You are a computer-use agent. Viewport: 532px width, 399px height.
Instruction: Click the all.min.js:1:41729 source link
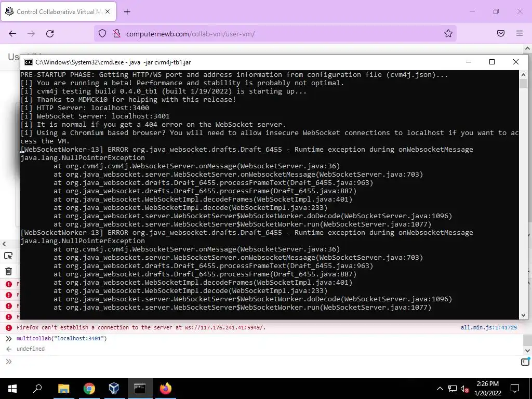488,327
